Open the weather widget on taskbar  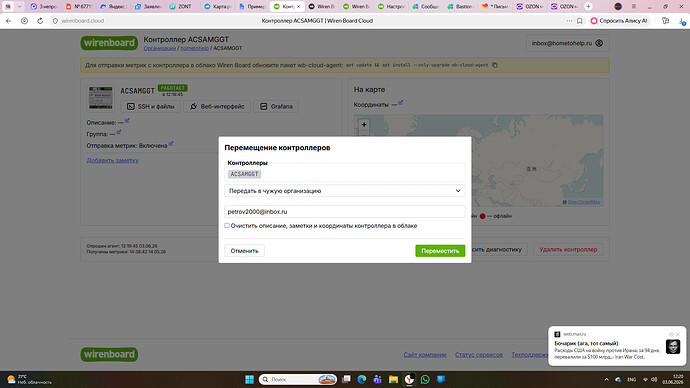click(x=29, y=379)
